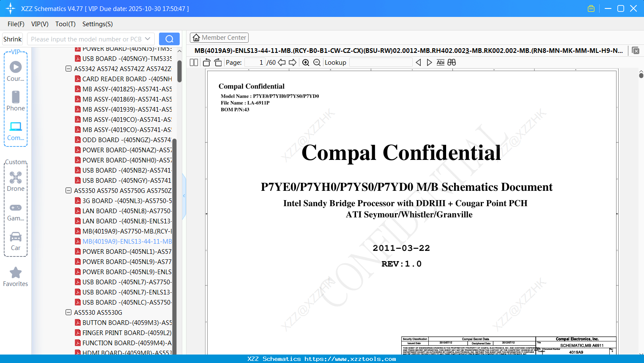Open 3G BOARD -(405NL3)-AS5750 file
The width and height of the screenshot is (644, 363).
[x=123, y=201]
